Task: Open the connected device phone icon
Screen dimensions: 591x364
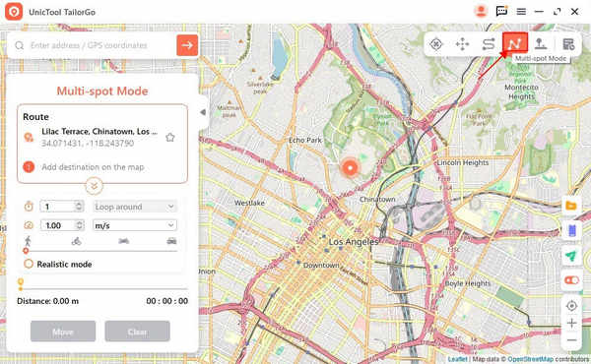Action: (x=571, y=230)
